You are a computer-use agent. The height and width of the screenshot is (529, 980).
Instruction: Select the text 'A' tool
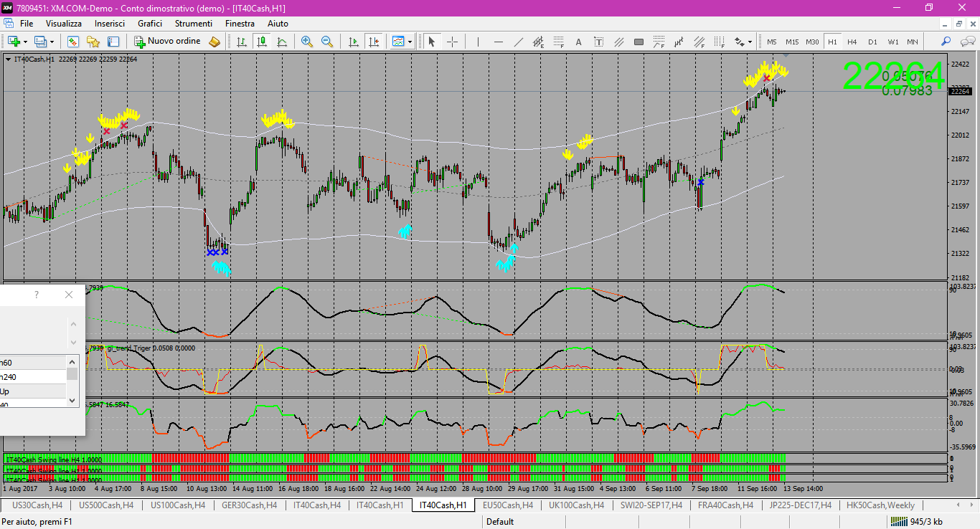(578, 42)
